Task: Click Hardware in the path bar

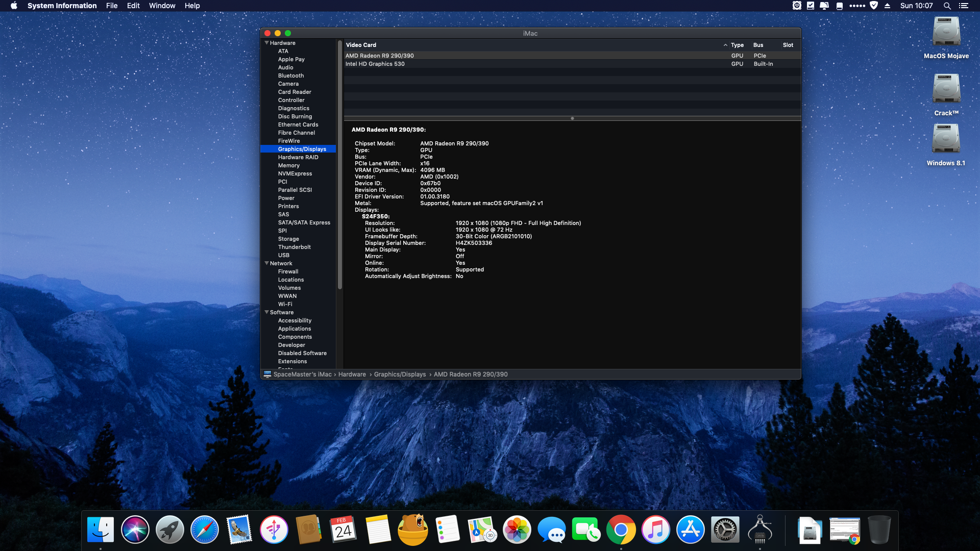Action: pyautogui.click(x=352, y=374)
